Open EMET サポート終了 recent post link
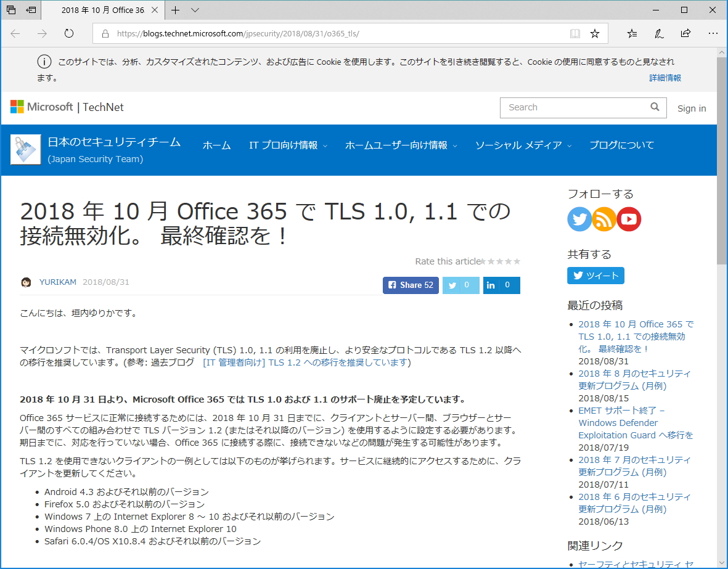 [x=636, y=423]
